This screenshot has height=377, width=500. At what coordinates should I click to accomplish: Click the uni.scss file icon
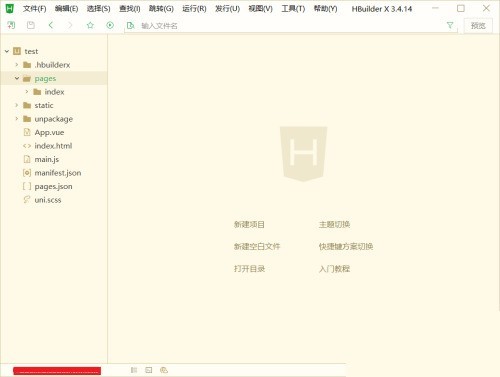tap(27, 200)
